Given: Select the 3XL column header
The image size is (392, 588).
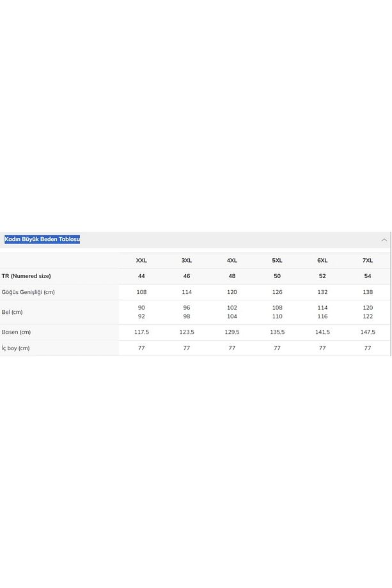Looking at the screenshot, I should (x=187, y=260).
